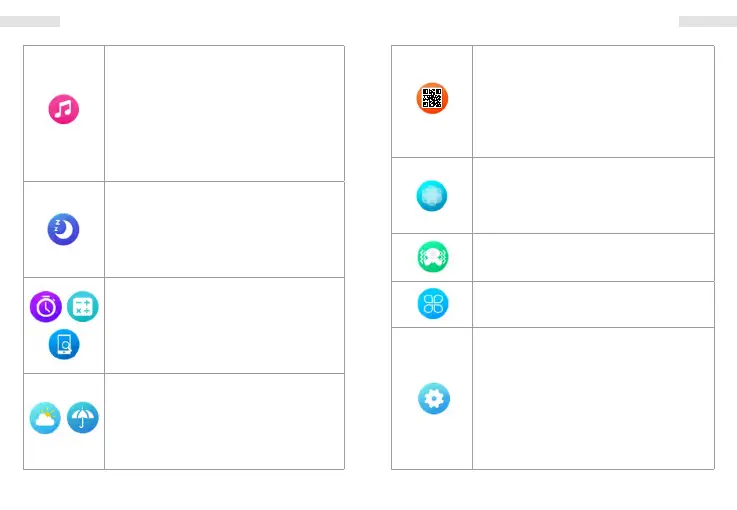Click the gray header bar at top left
Screen dimensions: 737x510
30,21
